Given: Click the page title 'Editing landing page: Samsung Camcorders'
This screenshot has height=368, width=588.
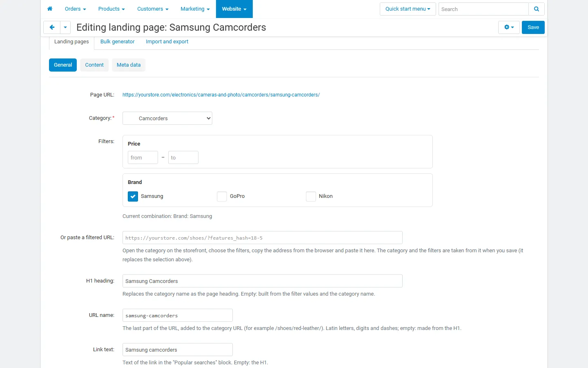Looking at the screenshot, I should [x=171, y=27].
